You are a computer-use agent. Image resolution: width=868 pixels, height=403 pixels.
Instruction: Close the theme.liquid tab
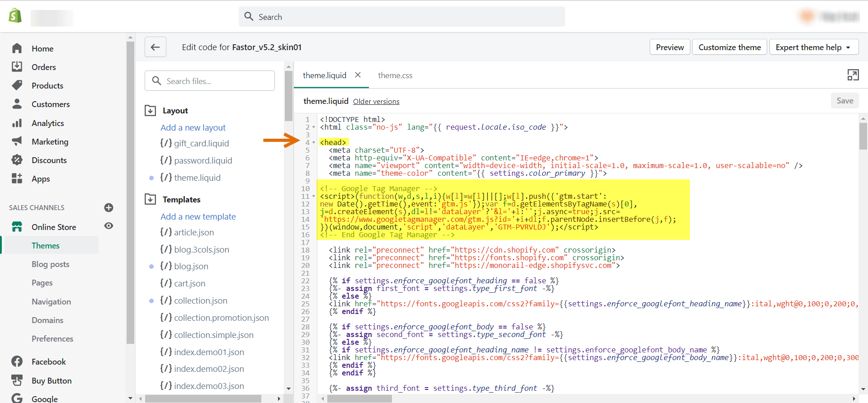tap(358, 75)
